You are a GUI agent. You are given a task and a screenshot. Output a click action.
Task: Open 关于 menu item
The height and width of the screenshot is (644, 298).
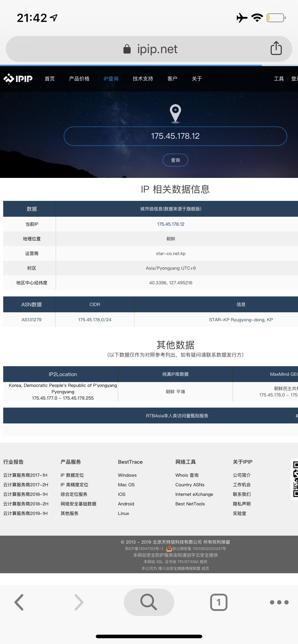tap(197, 79)
